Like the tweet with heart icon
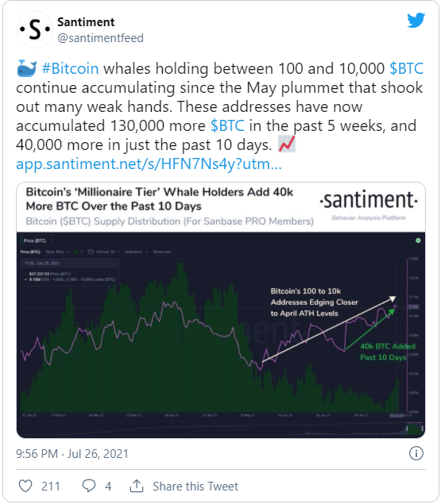This screenshot has width=441, height=504. tap(25, 486)
